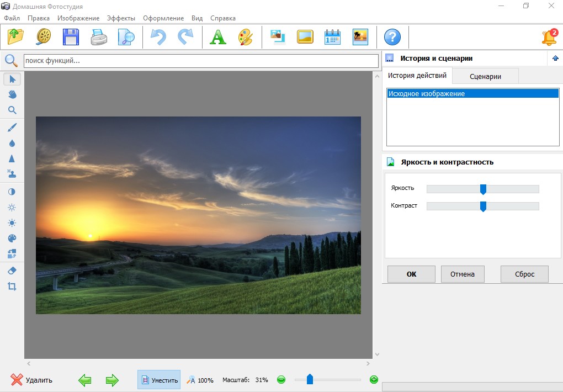
Task: Select the crop tool in left sidebar
Action: [x=12, y=287]
